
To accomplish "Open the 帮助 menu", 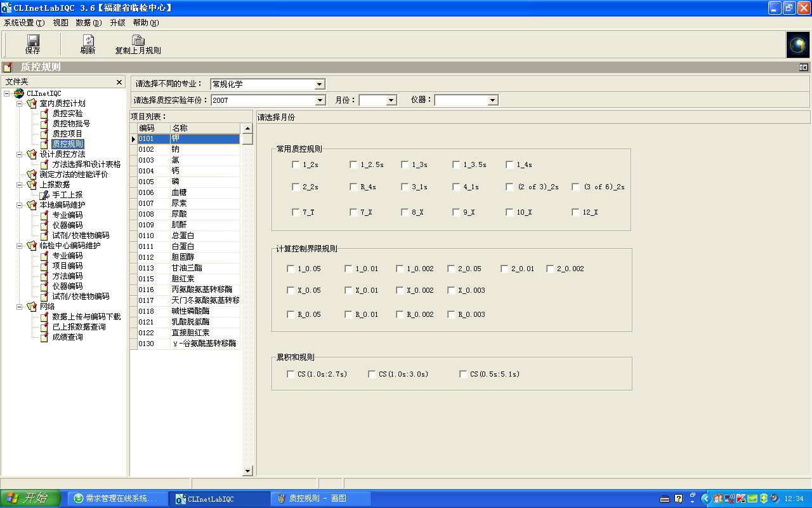I will coord(145,23).
